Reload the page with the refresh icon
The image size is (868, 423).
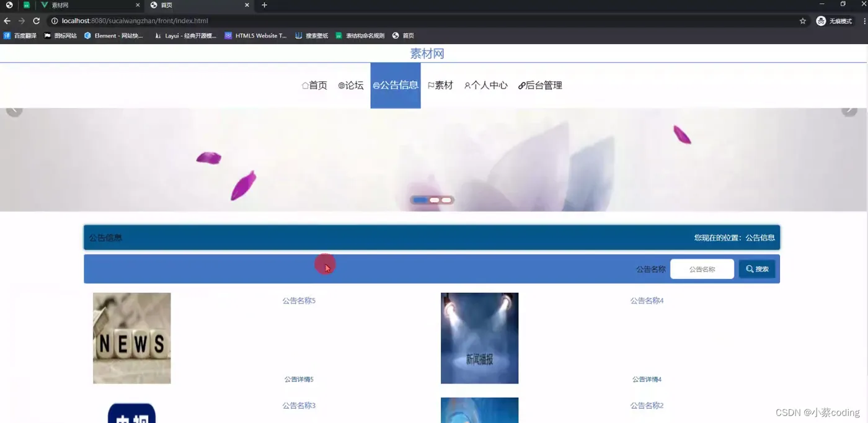click(x=37, y=21)
